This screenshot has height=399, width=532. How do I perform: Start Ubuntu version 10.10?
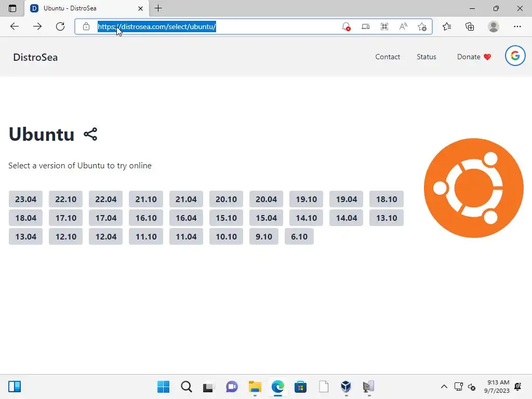click(x=227, y=236)
